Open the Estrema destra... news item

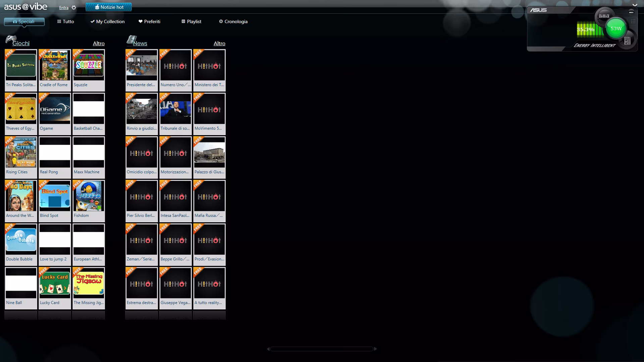click(142, 288)
